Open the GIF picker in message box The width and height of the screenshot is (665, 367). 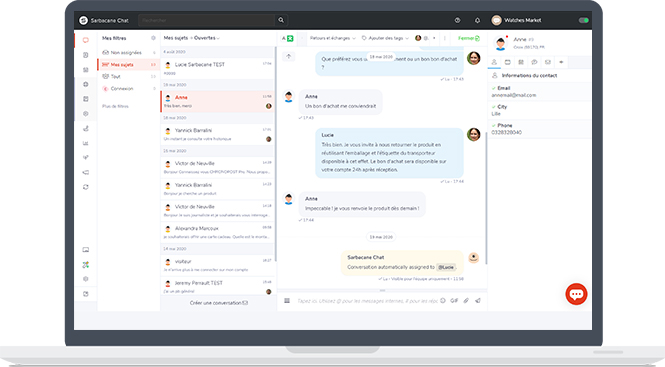tap(454, 300)
